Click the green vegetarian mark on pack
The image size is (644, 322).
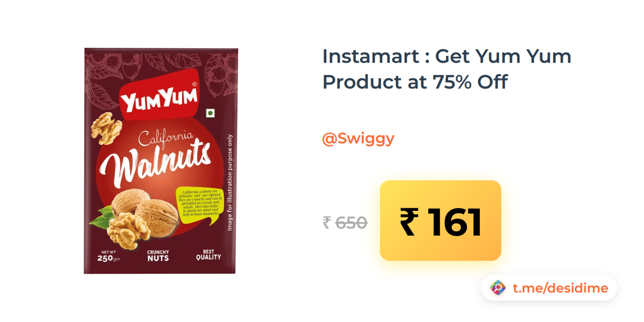(x=210, y=114)
